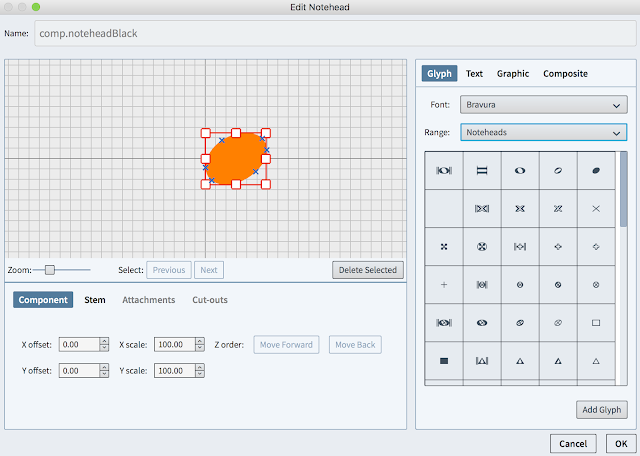Increase the X offset stepper value

[104, 341]
